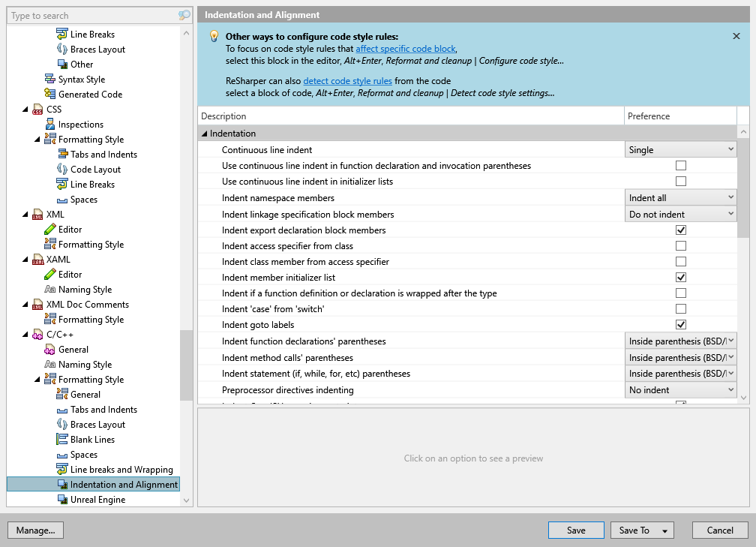
Task: Disable 'Indent goto labels'
Action: 680,324
